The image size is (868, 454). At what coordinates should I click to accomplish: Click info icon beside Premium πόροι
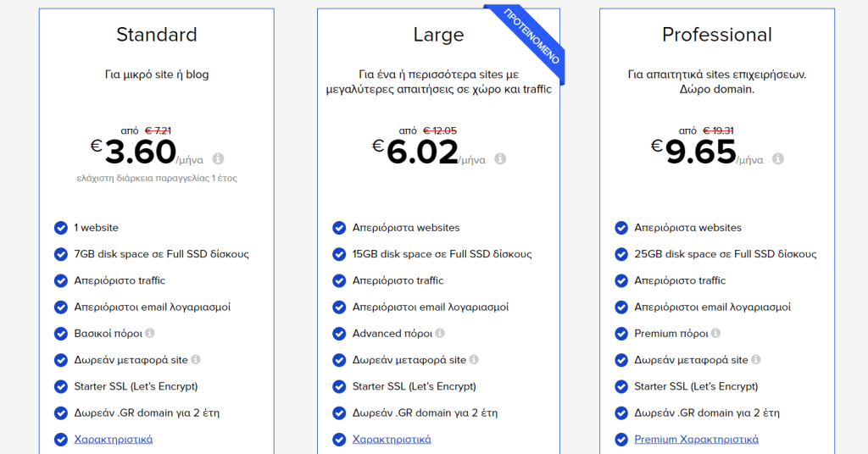tap(715, 334)
